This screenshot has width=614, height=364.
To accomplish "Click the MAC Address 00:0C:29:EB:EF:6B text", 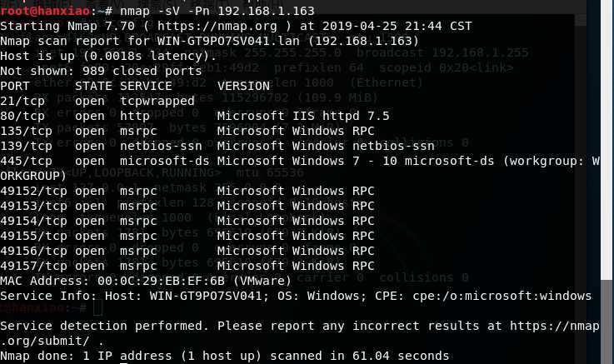I will [146, 281].
